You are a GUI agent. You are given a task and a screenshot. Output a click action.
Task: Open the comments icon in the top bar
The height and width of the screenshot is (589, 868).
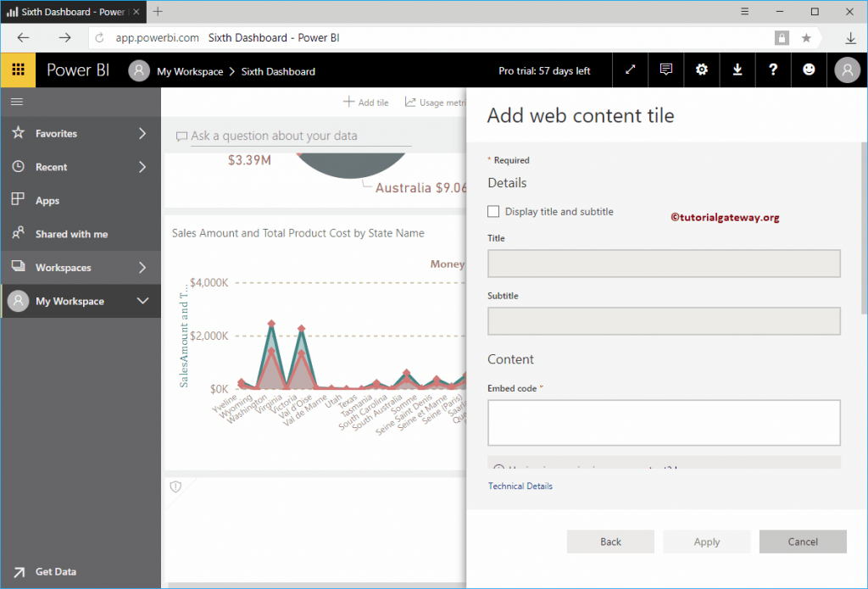[x=665, y=69]
